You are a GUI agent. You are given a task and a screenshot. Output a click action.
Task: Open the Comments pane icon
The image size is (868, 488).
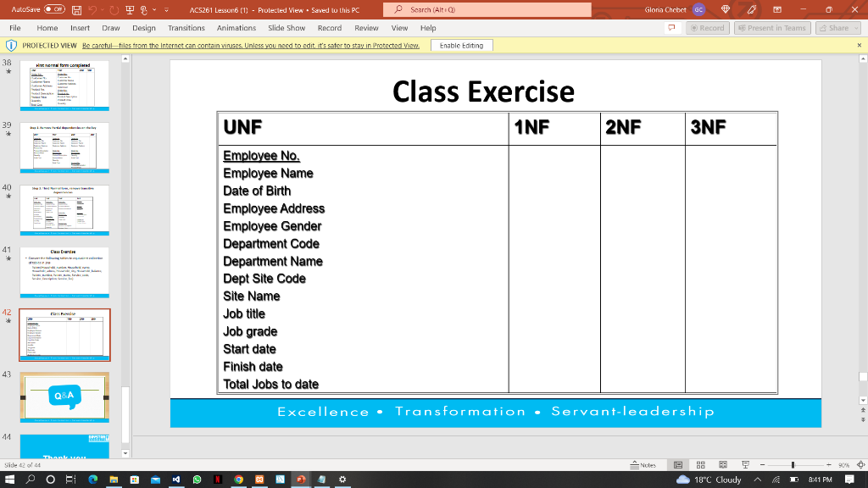tap(672, 28)
